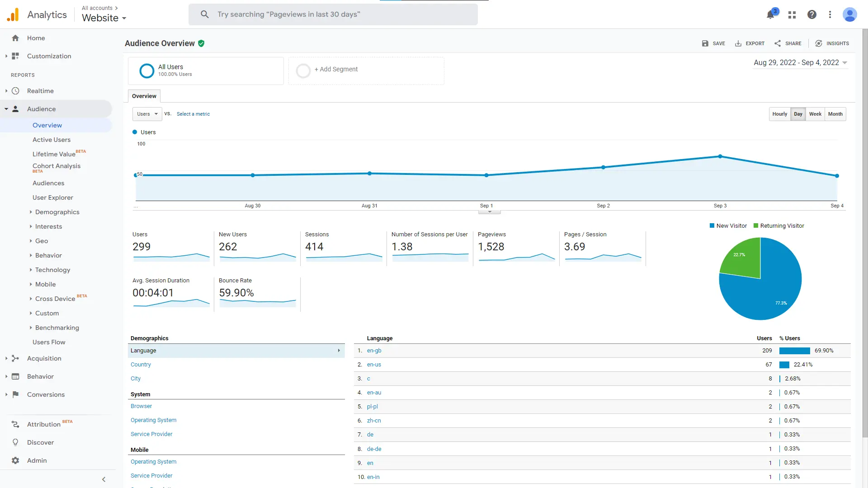This screenshot has width=868, height=488.
Task: Click the All Users segment circle
Action: click(x=147, y=70)
